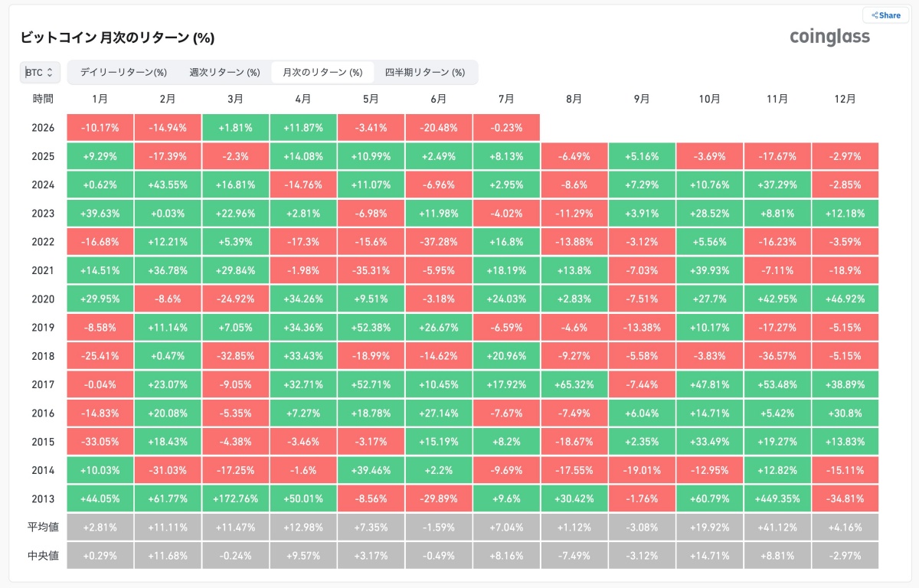
Task: Click the Share button
Action: [x=885, y=15]
